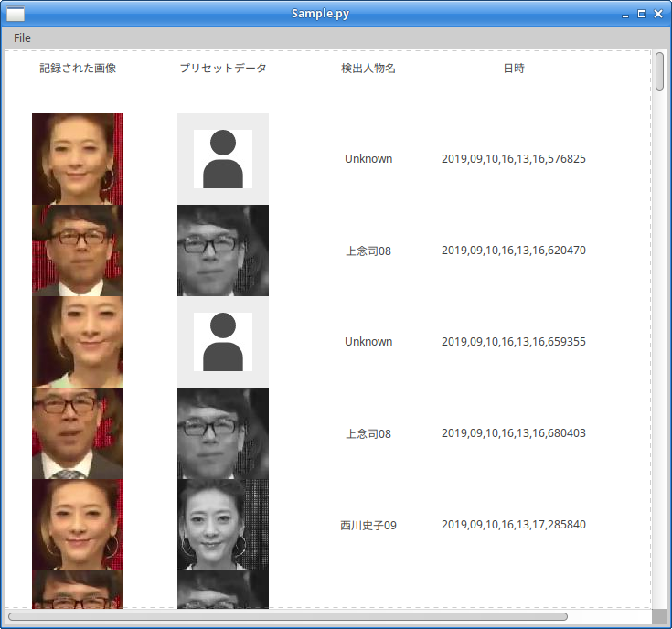
Task: Click Unknown name in 659355 row
Action: pyautogui.click(x=368, y=342)
